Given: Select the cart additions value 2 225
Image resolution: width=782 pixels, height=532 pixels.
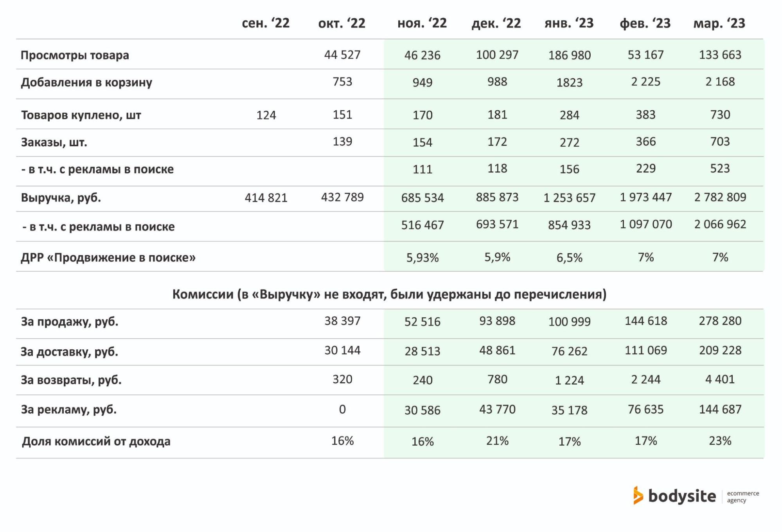Looking at the screenshot, I should (x=645, y=81).
